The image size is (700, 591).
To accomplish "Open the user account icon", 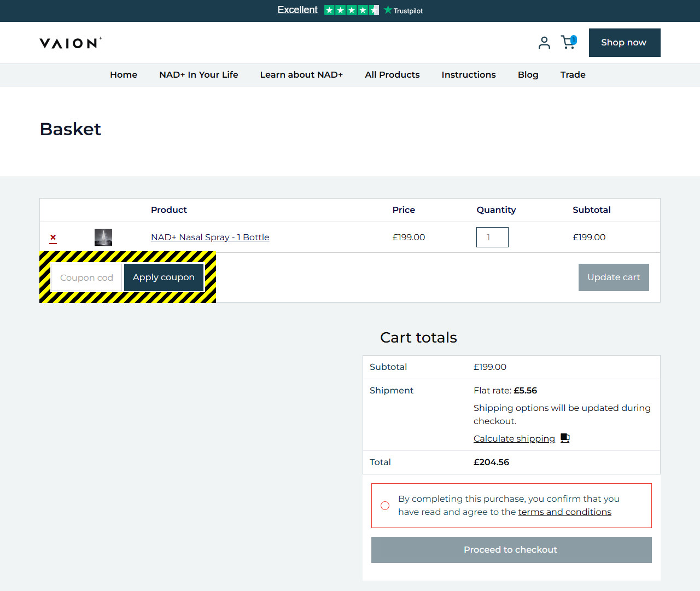I will coord(544,43).
